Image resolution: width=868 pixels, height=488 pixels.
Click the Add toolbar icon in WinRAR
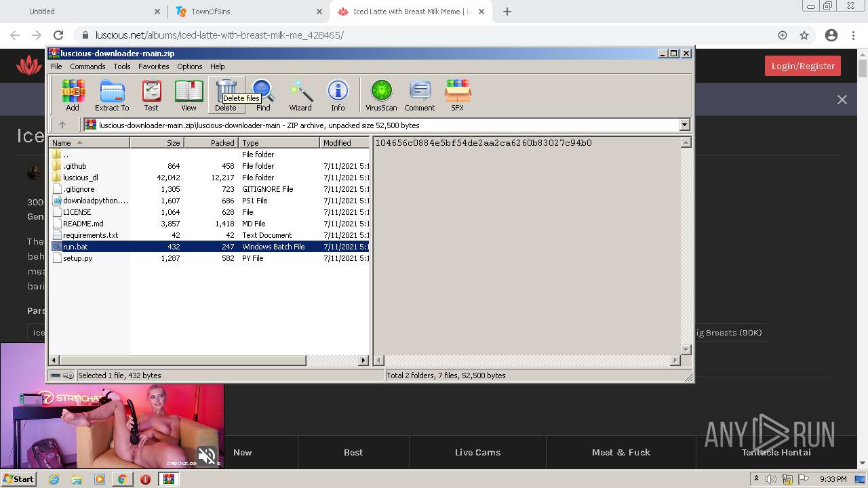point(73,95)
